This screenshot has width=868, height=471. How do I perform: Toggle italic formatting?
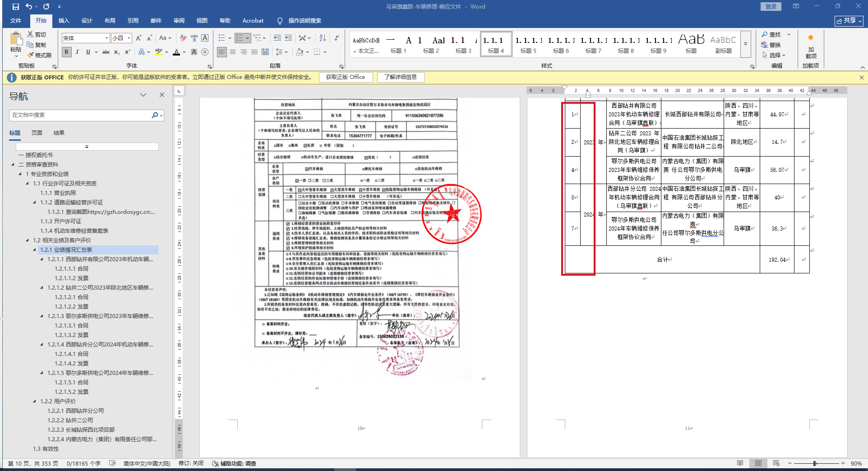click(77, 52)
